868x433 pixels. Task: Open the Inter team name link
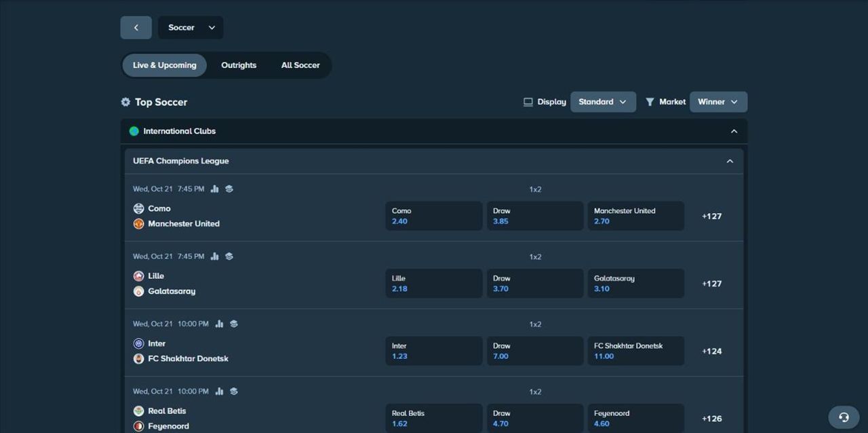click(x=157, y=343)
